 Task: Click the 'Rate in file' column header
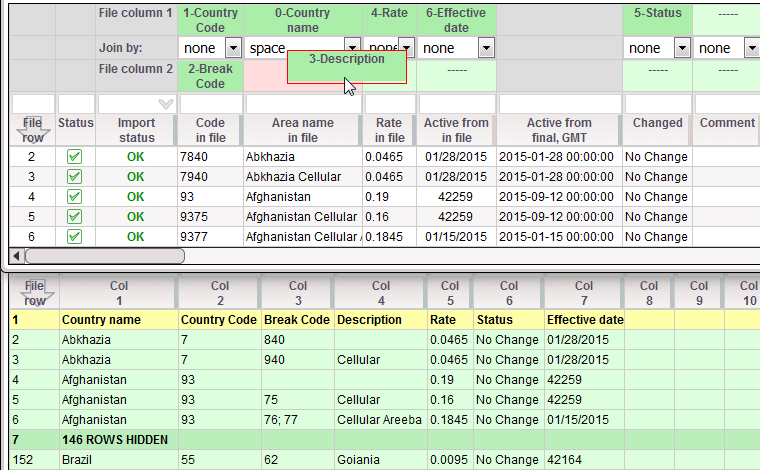point(389,130)
